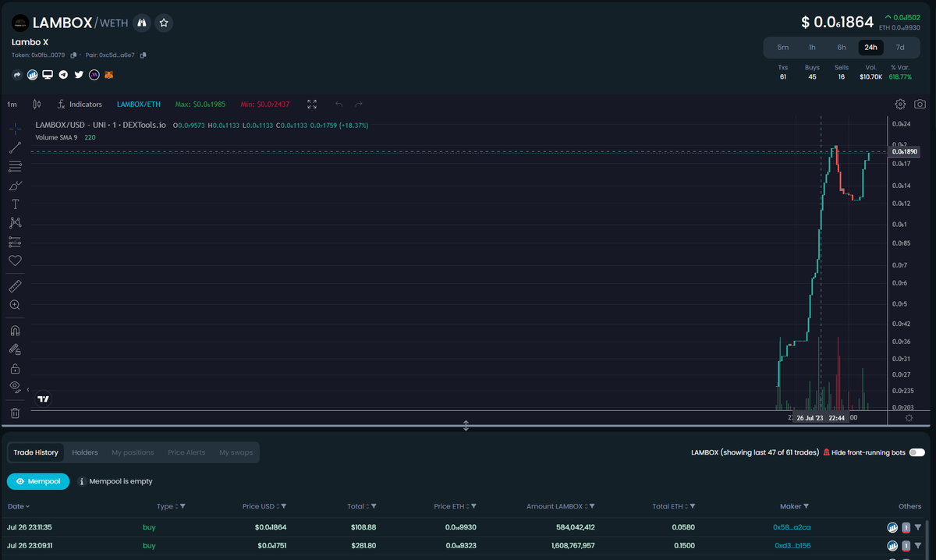The width and height of the screenshot is (936, 560).
Task: Copy the pair address 0xc5d...a6e7
Action: click(144, 55)
